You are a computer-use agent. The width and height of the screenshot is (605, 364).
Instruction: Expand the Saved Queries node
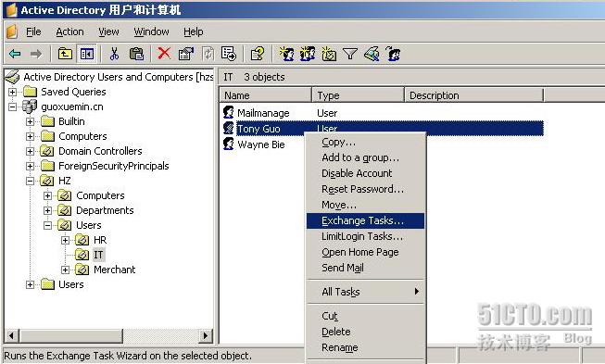coord(12,92)
